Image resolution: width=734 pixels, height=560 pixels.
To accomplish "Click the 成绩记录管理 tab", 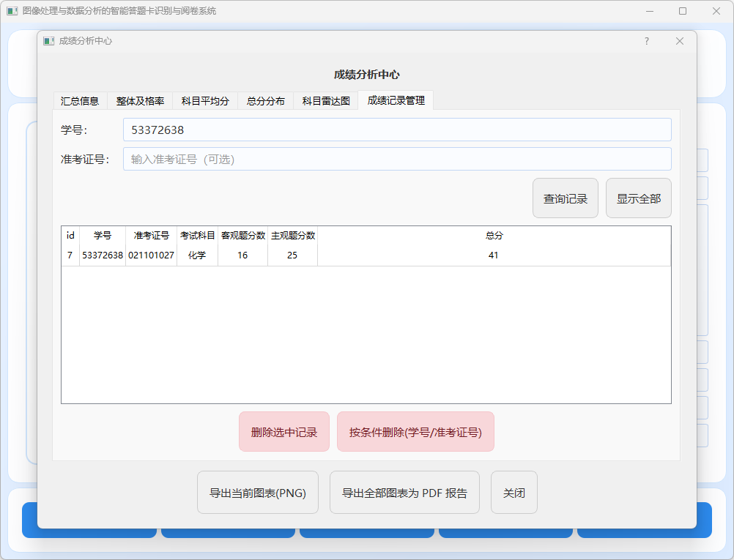I will (396, 100).
